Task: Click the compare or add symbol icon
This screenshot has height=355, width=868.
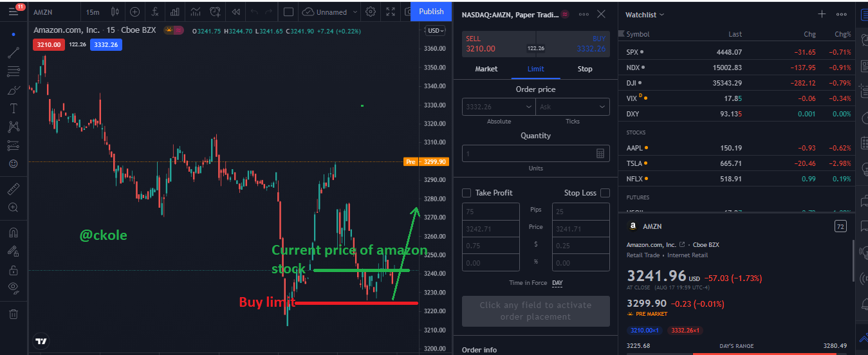Action: pyautogui.click(x=134, y=12)
